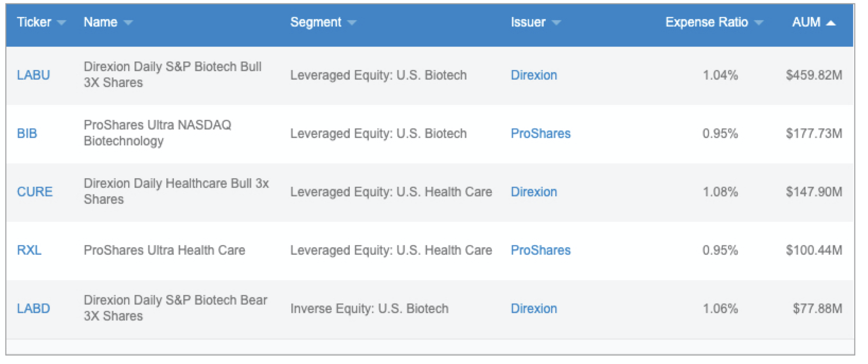Click Direxion issuer link in LABD row
The width and height of the screenshot is (868, 364).
534,309
